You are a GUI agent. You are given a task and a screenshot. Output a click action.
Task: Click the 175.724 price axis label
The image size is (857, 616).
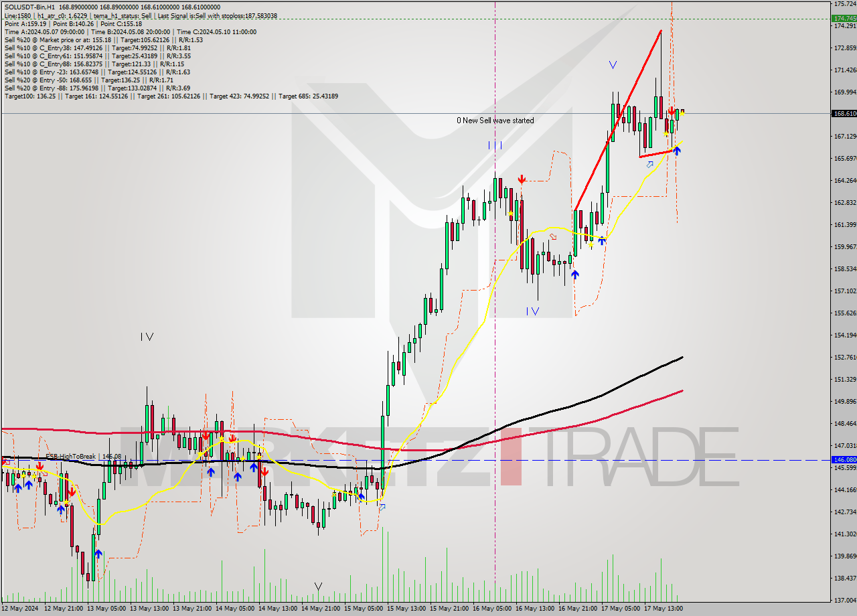(x=844, y=4)
